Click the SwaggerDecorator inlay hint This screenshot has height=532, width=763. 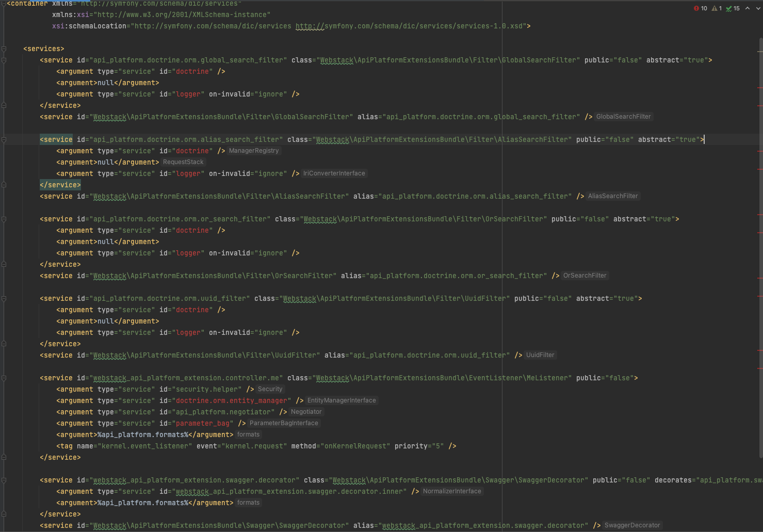click(x=632, y=525)
